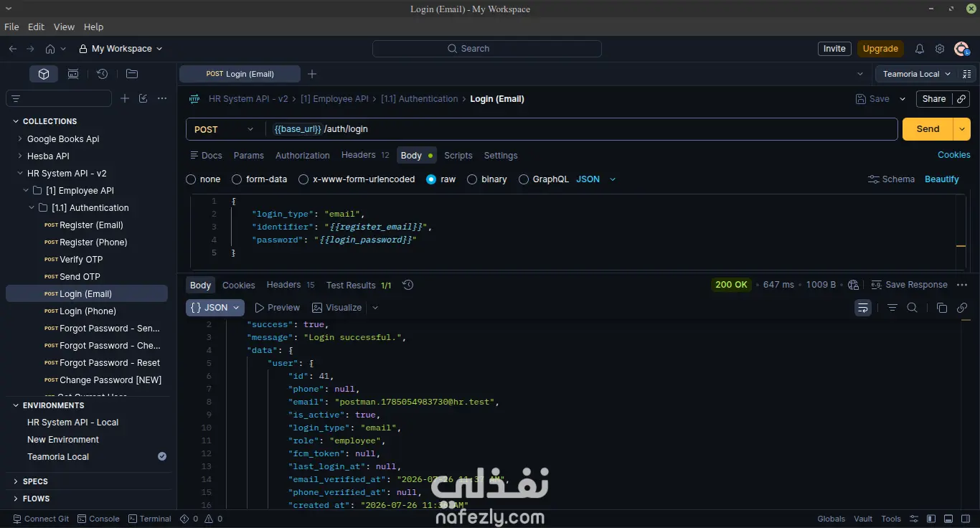This screenshot has width=980, height=528.
Task: Click the collections filter input field
Action: click(59, 98)
